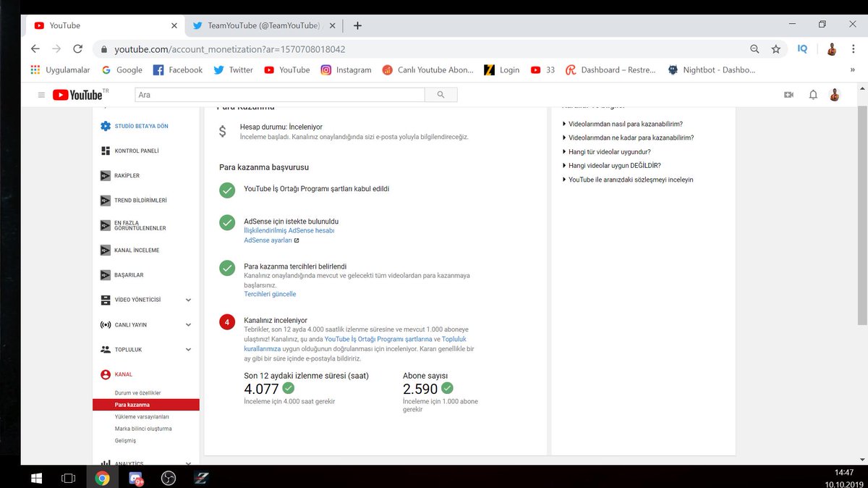Viewport: 868px width, 488px height.
Task: Open the create video camera icon
Action: pyautogui.click(x=788, y=95)
